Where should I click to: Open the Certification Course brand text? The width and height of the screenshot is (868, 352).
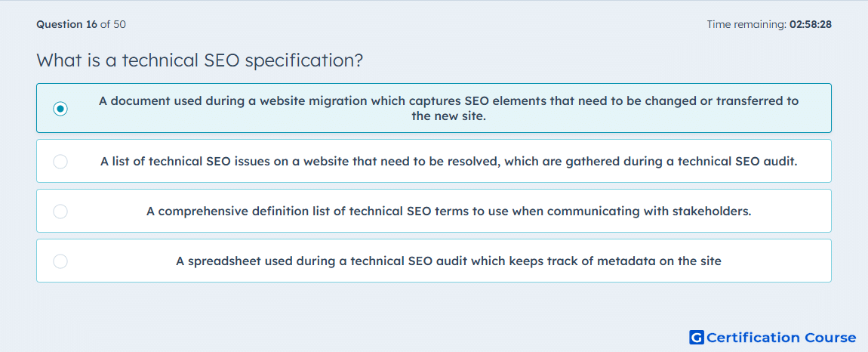pos(782,338)
